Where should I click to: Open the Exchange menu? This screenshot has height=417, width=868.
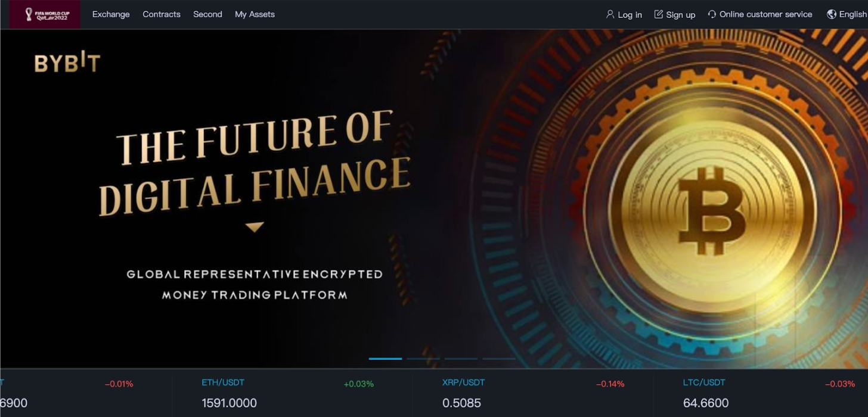pyautogui.click(x=111, y=14)
